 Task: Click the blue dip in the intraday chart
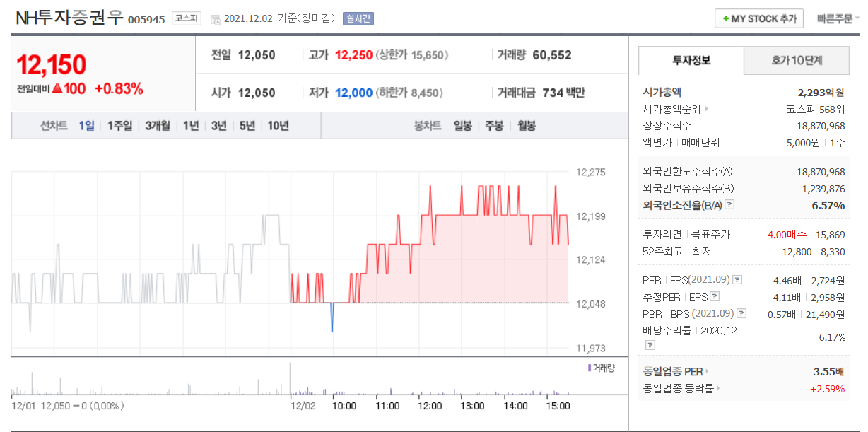332,316
